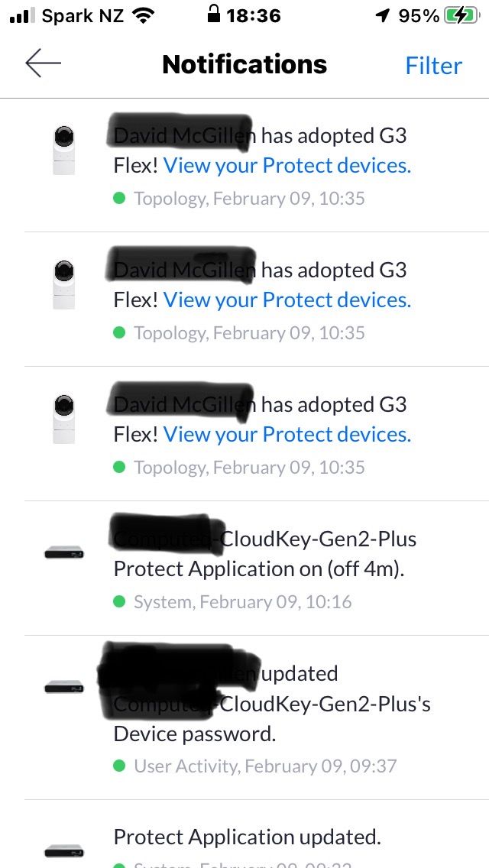Tap green dot next to User Activity 09:37

[119, 766]
